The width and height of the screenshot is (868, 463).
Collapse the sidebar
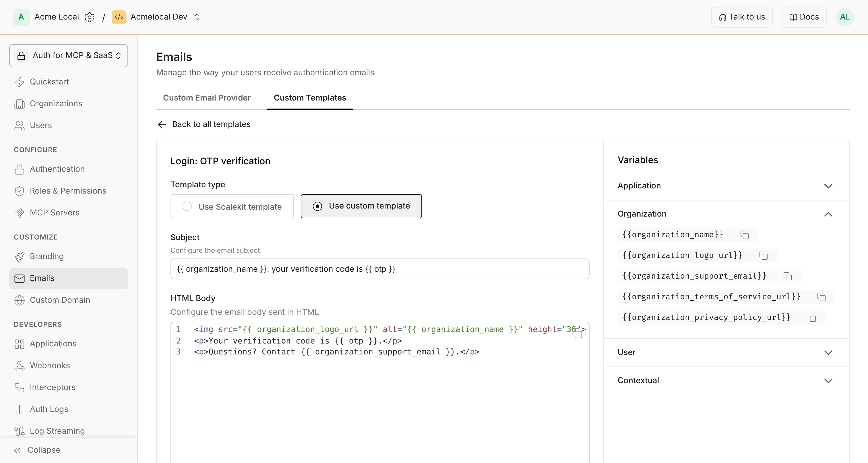click(x=37, y=450)
